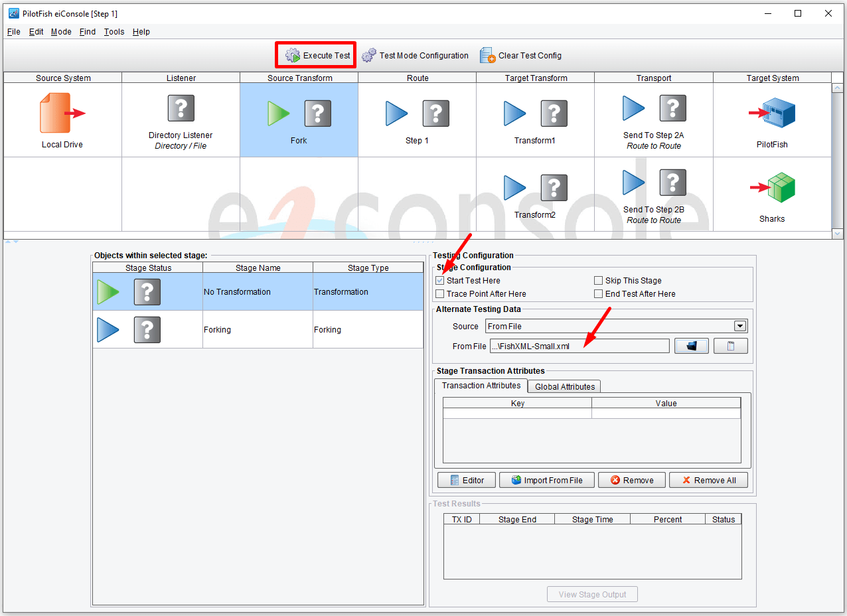Click the From File path field
The width and height of the screenshot is (847, 616).
(x=579, y=346)
